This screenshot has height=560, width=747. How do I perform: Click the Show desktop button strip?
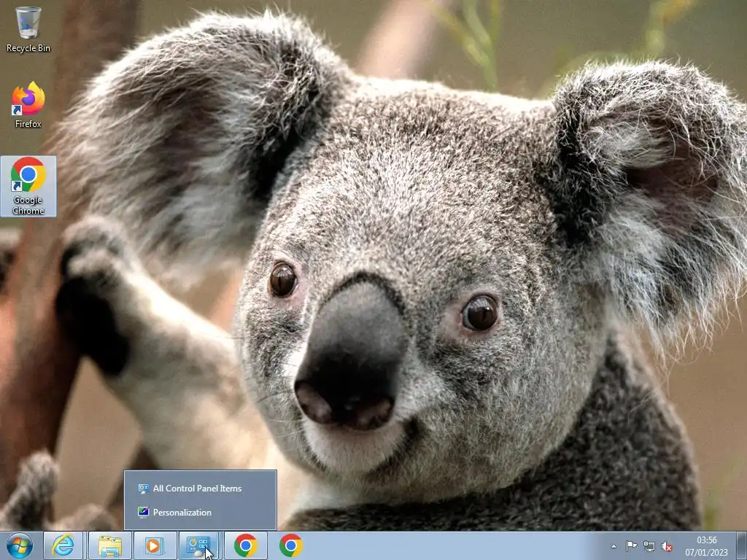tap(741, 545)
